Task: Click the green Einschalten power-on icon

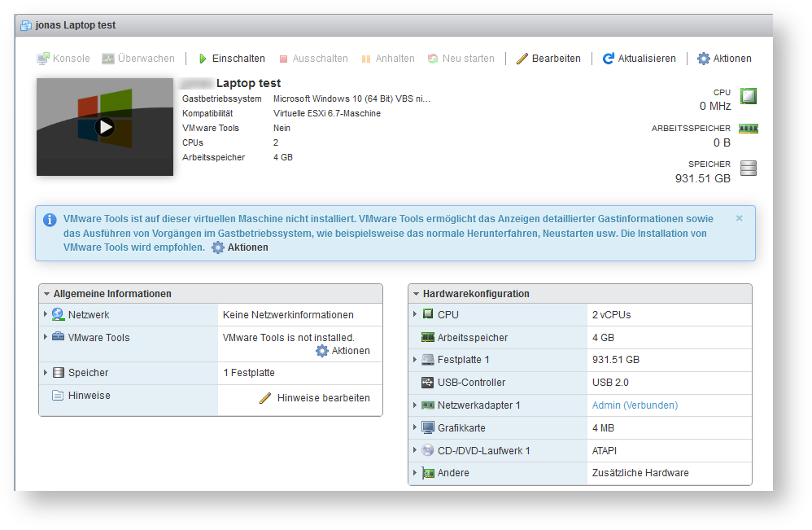Action: [203, 59]
